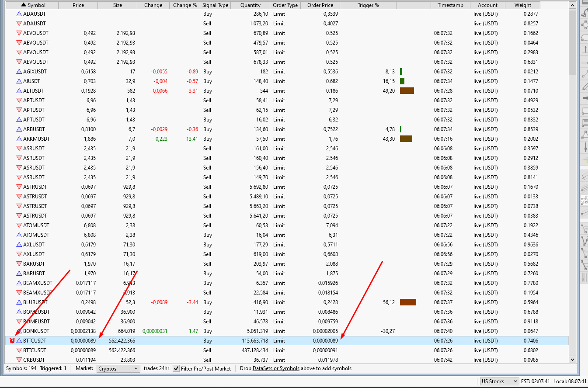Click the buy triangle icon beside BONKUSDT

point(19,331)
